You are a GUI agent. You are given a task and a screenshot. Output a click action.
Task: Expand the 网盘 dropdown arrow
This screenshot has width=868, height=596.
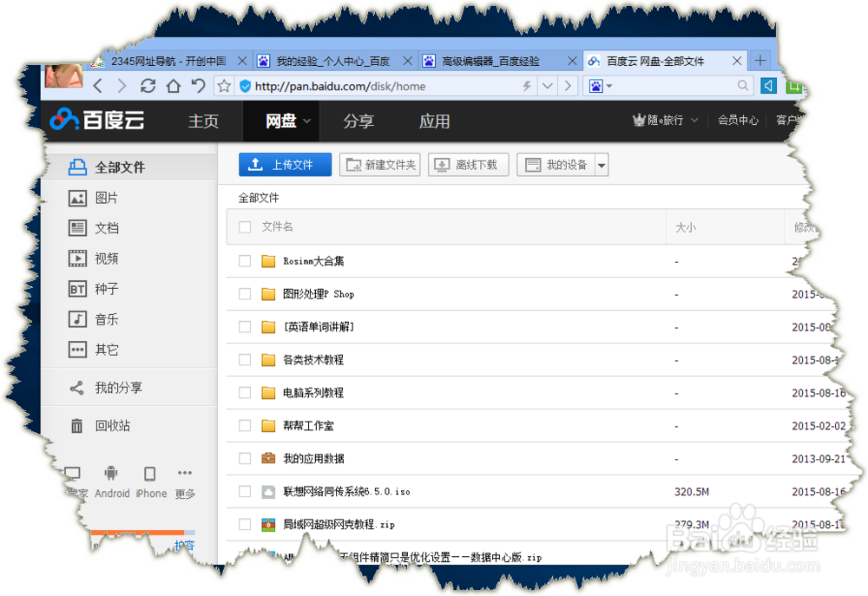click(307, 121)
